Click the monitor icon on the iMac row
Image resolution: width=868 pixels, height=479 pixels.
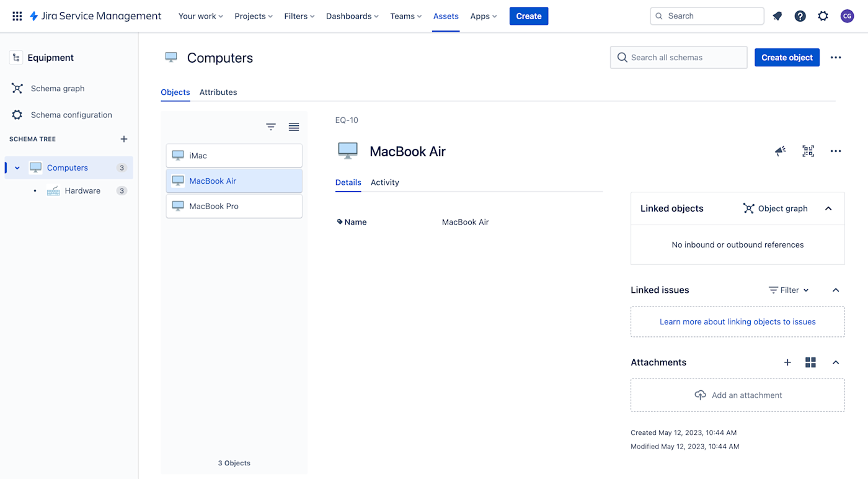click(178, 156)
